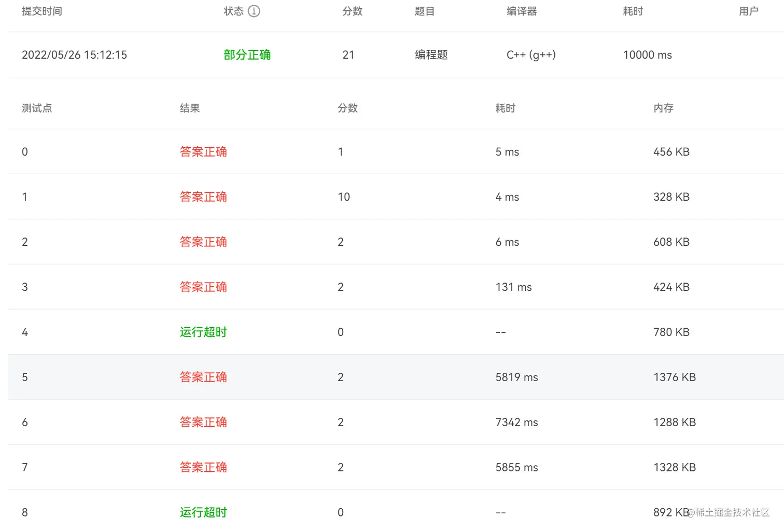The width and height of the screenshot is (784, 532).
Task: Click the 456 KB memory value
Action: (x=671, y=151)
